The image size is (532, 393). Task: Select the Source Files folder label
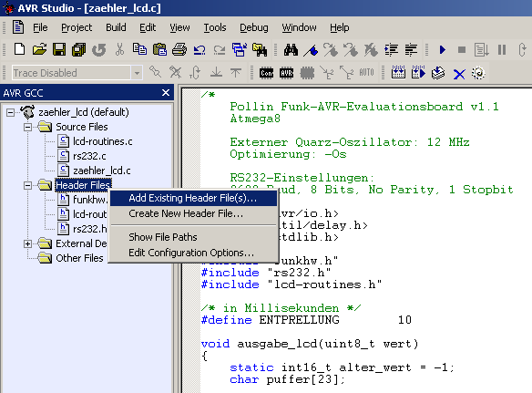pos(82,127)
